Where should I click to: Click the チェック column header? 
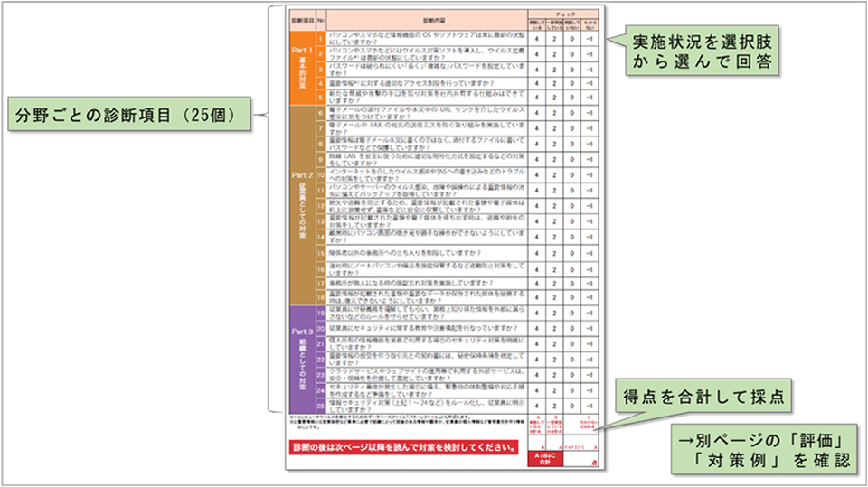(x=563, y=13)
